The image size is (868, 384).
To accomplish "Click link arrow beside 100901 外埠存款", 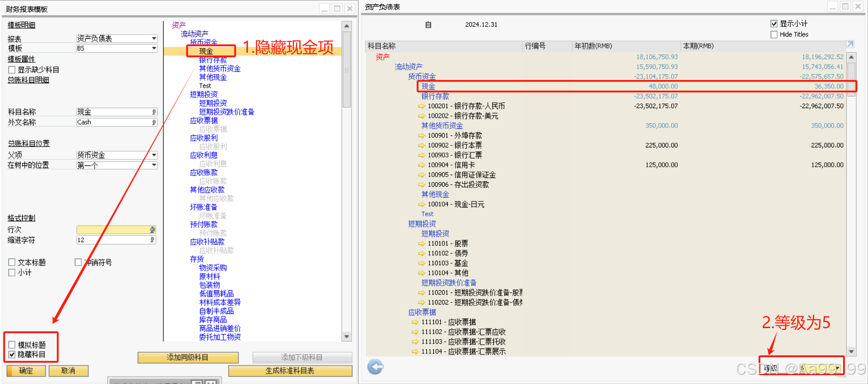I will coord(421,136).
